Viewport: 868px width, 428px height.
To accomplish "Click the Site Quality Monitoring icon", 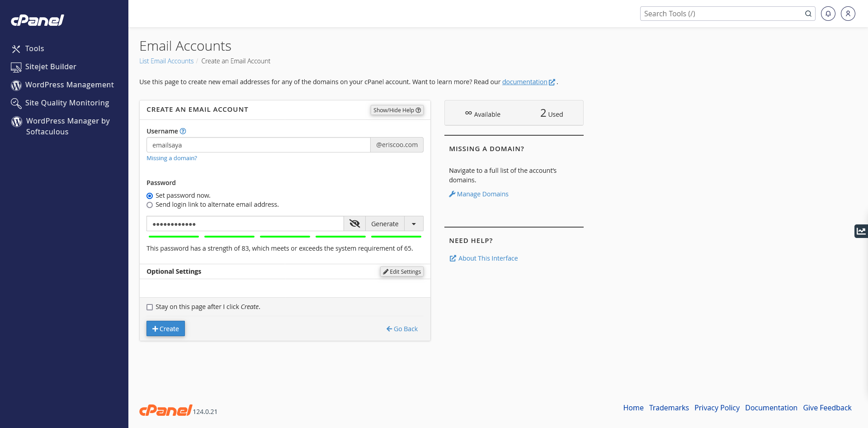I will [16, 103].
